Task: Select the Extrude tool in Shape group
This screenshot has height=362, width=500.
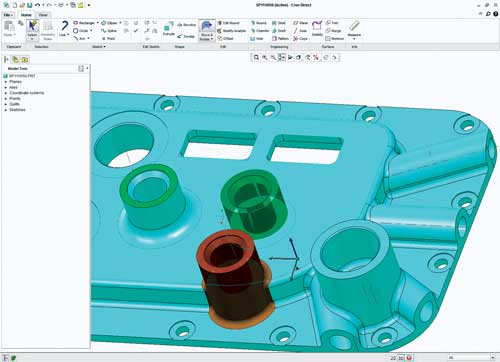Action: [x=168, y=28]
